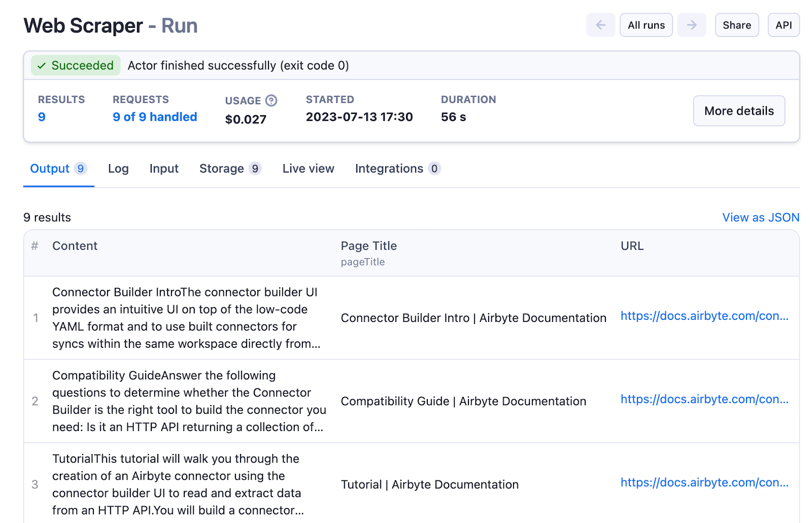Go to the previous run arrow
This screenshot has width=812, height=523.
coord(600,25)
